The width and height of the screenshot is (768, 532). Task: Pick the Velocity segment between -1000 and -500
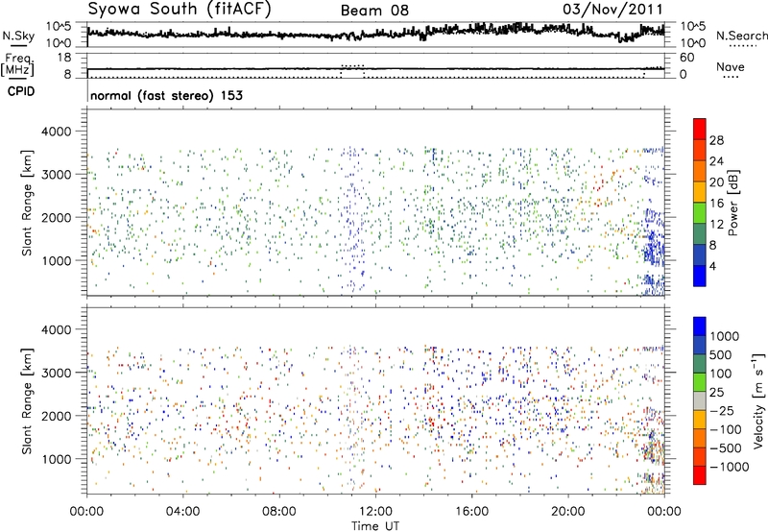(700, 456)
